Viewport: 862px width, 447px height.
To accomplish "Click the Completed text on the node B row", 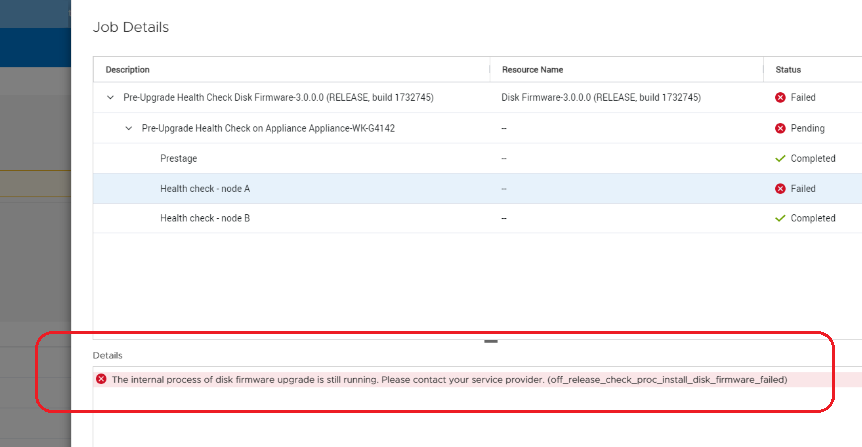I will (x=813, y=218).
